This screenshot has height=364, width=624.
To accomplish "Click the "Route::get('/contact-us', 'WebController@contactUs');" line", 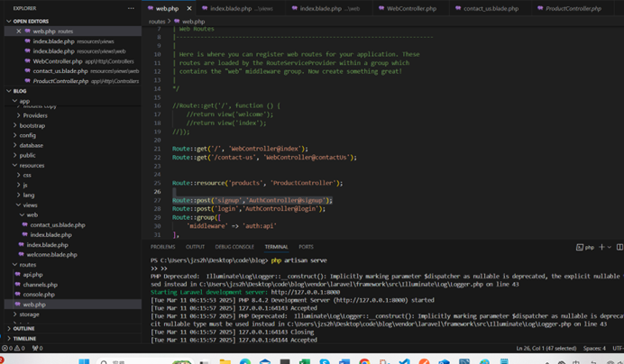I will coord(264,157).
